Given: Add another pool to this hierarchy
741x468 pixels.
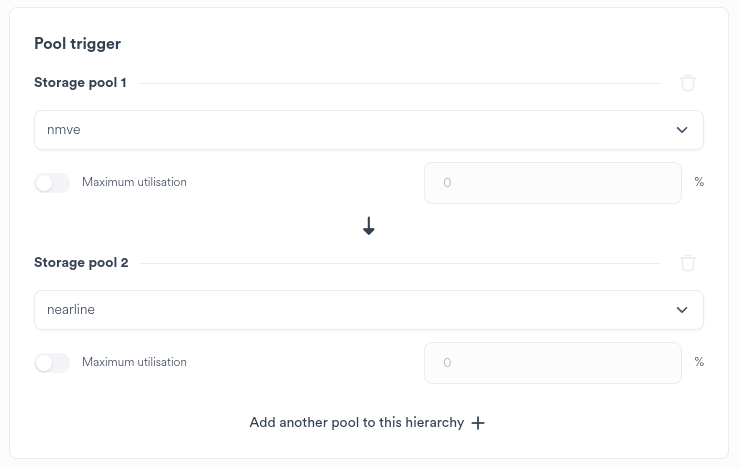Looking at the screenshot, I should coord(357,423).
